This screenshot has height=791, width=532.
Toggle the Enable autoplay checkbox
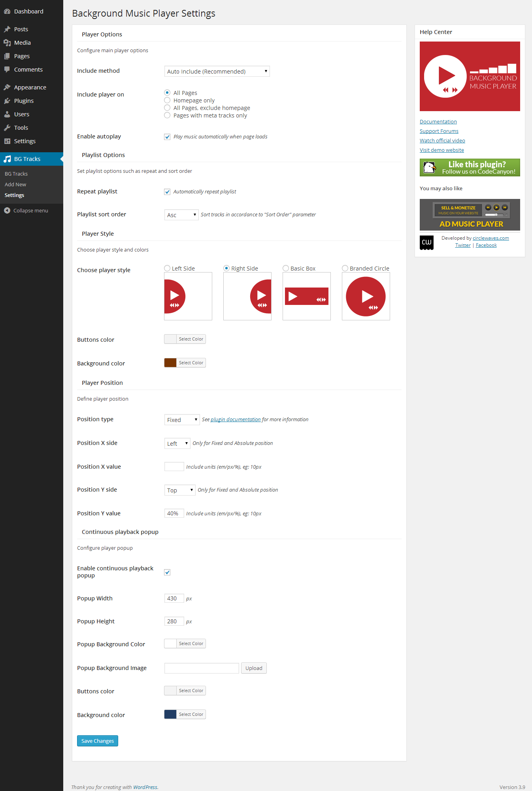tap(167, 137)
